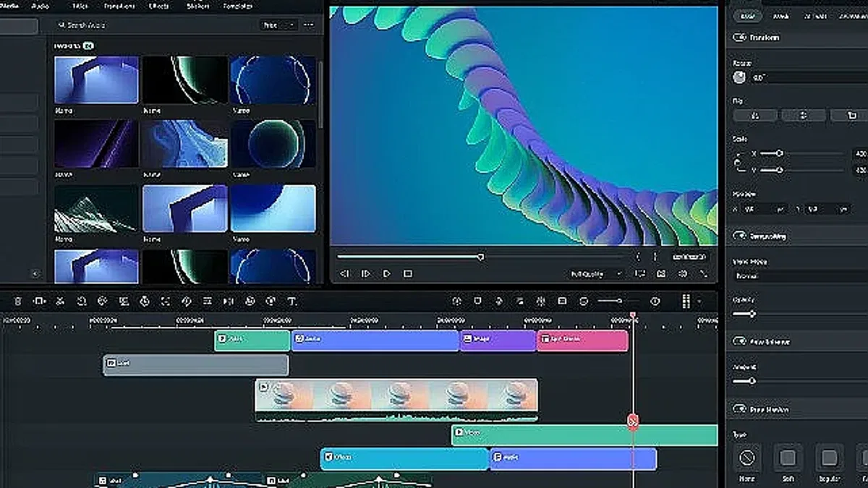Click the monitor display icon in preview bar
This screenshot has width=868, height=488.
[640, 273]
